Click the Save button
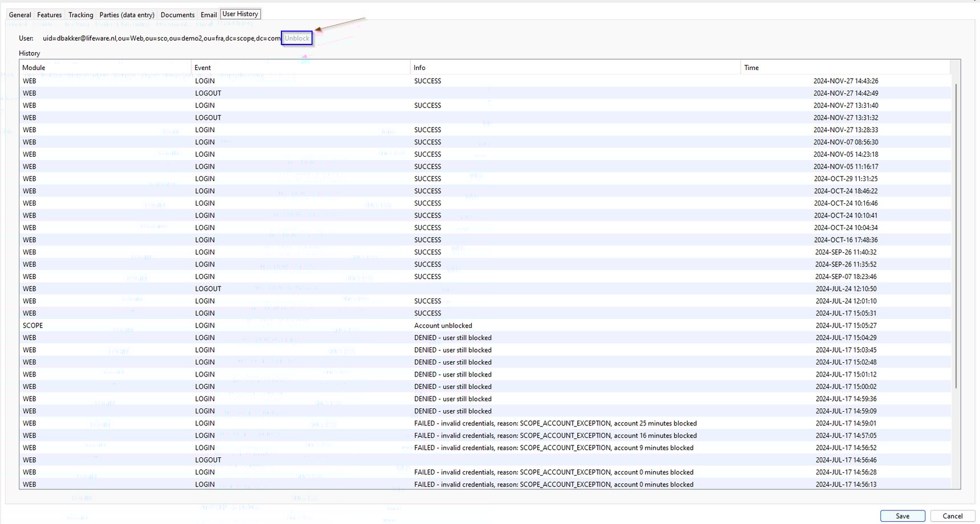 click(903, 515)
